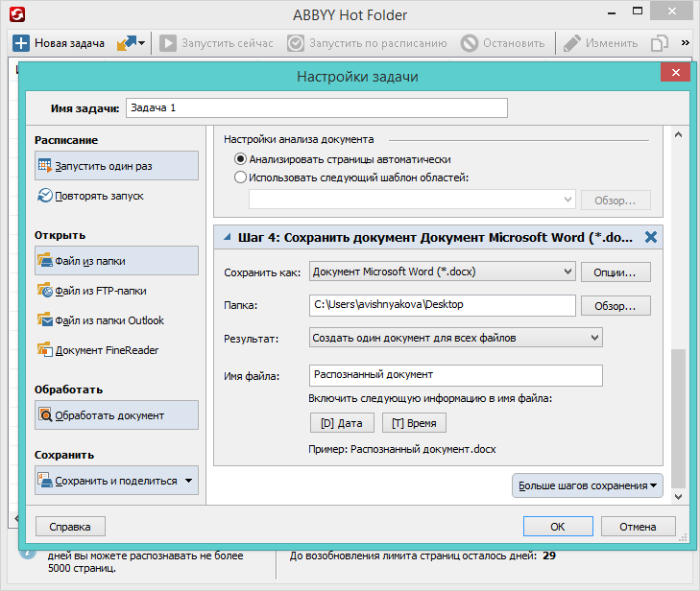The width and height of the screenshot is (700, 591).
Task: Click the Повторять запуск clock icon
Action: 45,195
